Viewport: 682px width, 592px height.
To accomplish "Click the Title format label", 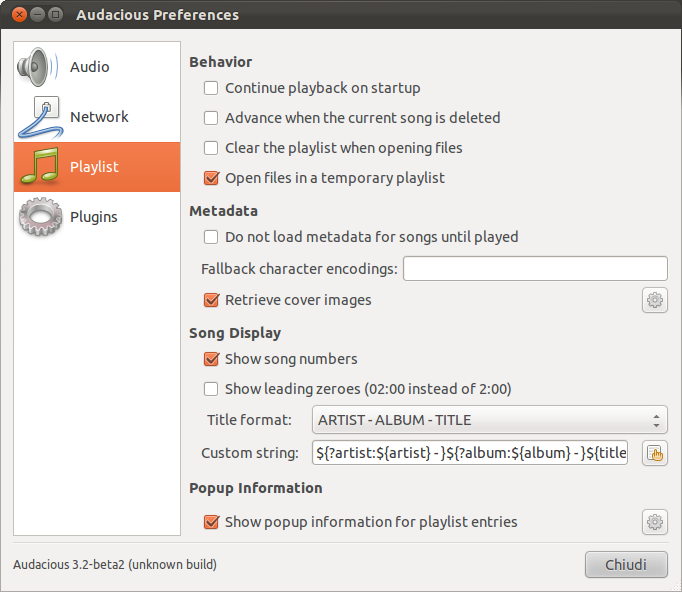I will (x=249, y=420).
